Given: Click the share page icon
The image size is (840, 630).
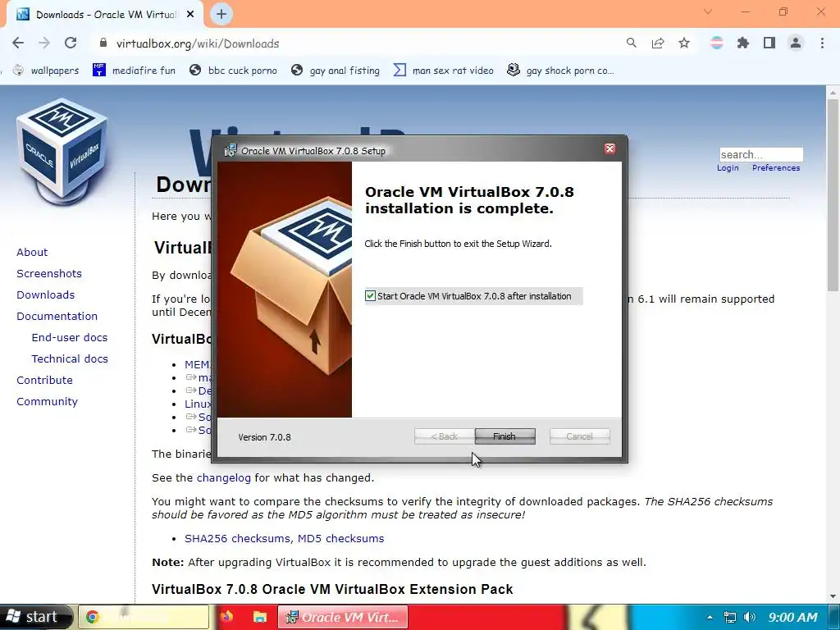Looking at the screenshot, I should pos(658,43).
